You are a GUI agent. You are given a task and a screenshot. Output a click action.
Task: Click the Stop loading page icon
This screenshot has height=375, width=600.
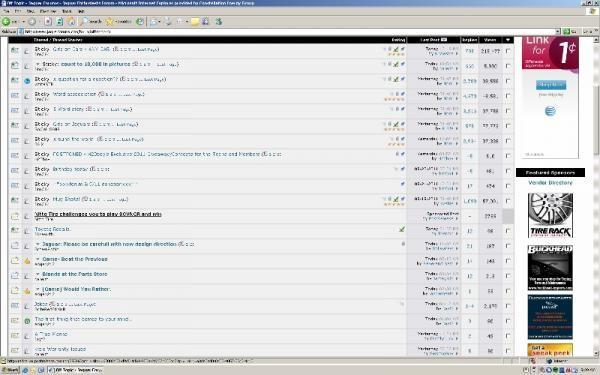[48, 22]
